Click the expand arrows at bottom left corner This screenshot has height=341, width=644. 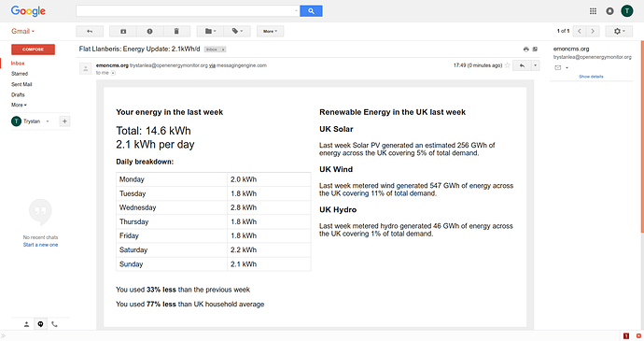(x=3, y=336)
